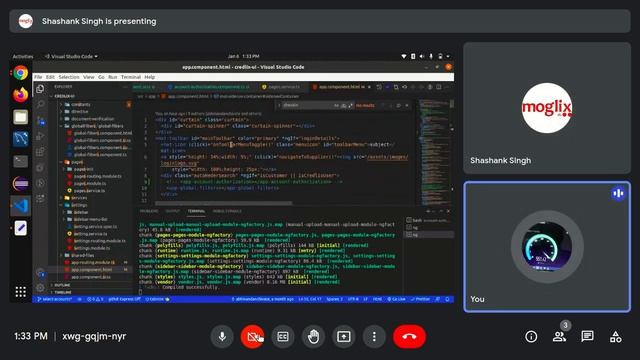The image size is (640, 360).
Task: Collapse the global-filters folder
Action: 97,126
